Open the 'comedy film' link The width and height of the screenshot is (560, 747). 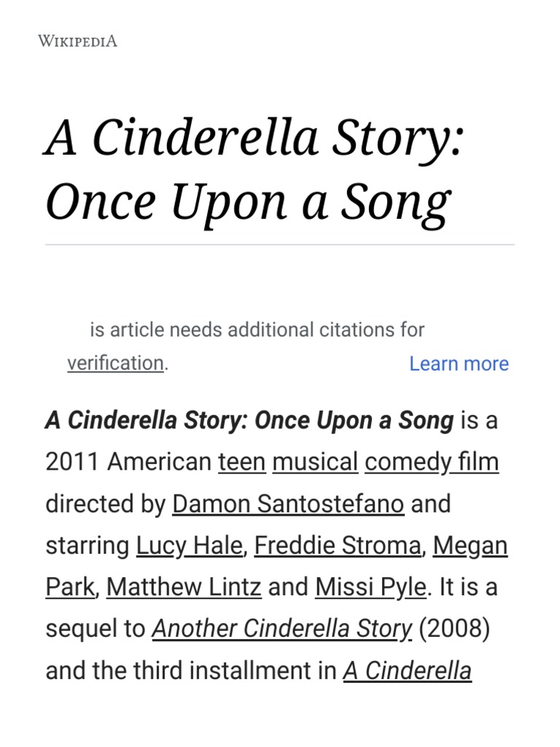pyautogui.click(x=432, y=462)
